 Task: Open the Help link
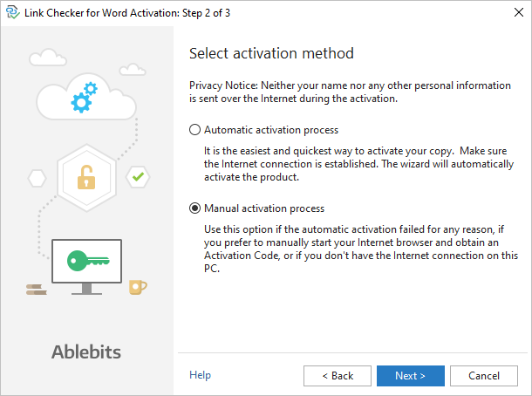[200, 374]
